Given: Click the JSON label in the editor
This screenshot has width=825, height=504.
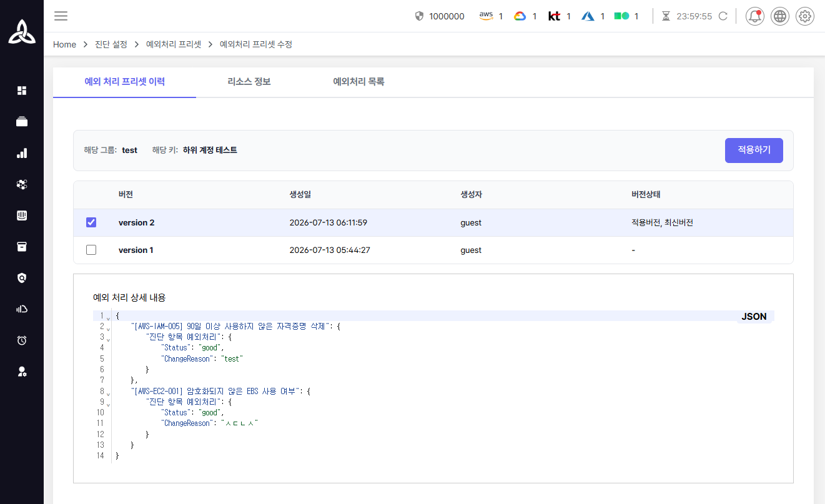Looking at the screenshot, I should coord(754,317).
